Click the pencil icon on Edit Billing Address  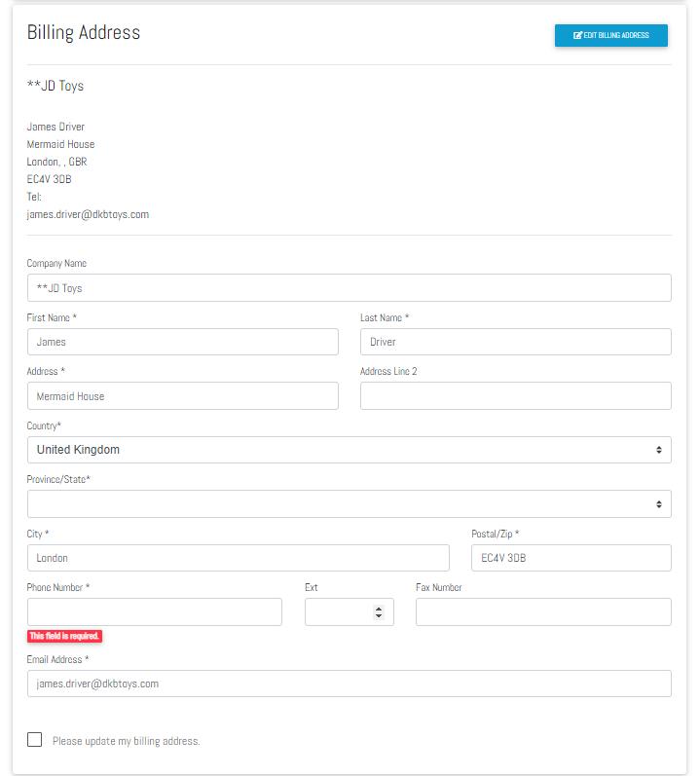point(578,36)
